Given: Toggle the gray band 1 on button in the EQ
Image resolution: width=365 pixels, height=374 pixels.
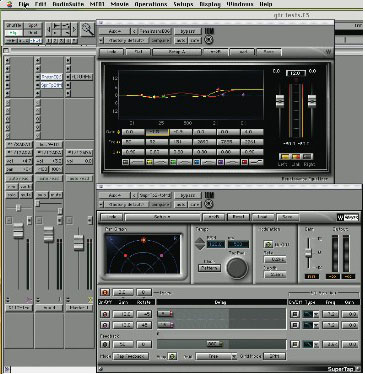Looking at the screenshot, I should tap(126, 162).
